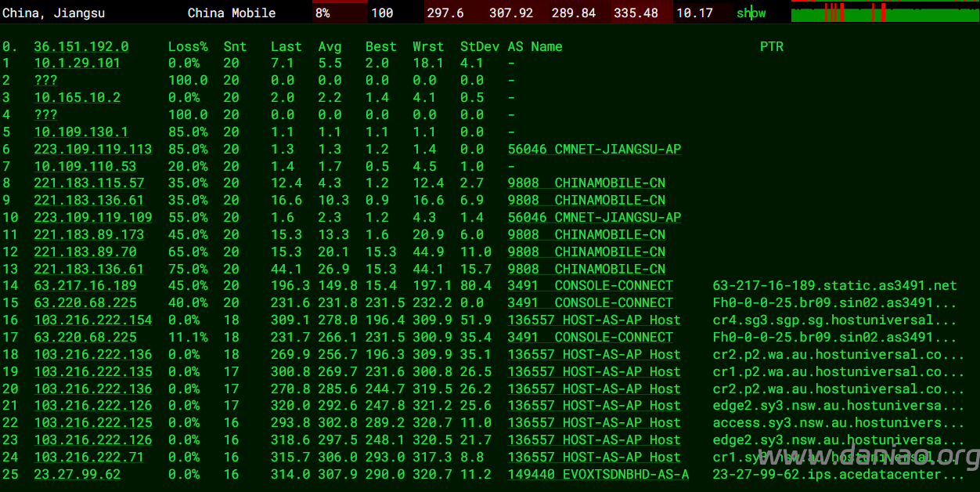Image resolution: width=980 pixels, height=492 pixels.
Task: Click the 223.109.119.109 IP link
Action: point(92,217)
